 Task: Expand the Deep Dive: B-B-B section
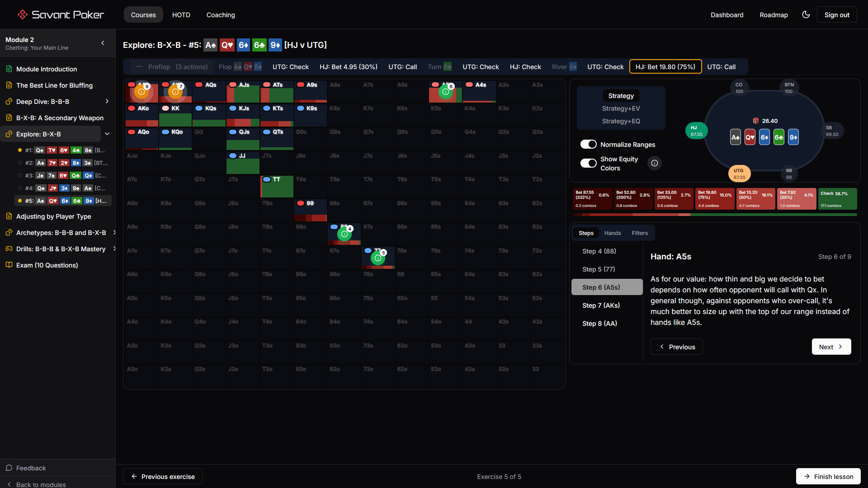point(107,101)
